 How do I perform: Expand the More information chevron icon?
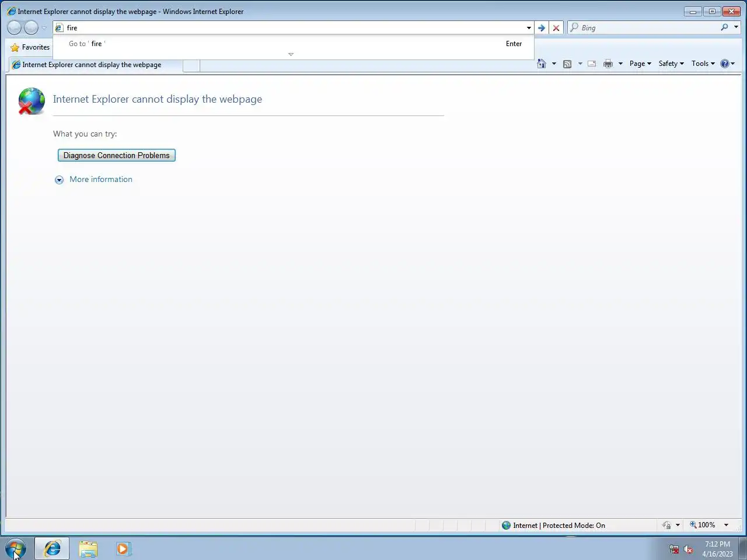(59, 180)
